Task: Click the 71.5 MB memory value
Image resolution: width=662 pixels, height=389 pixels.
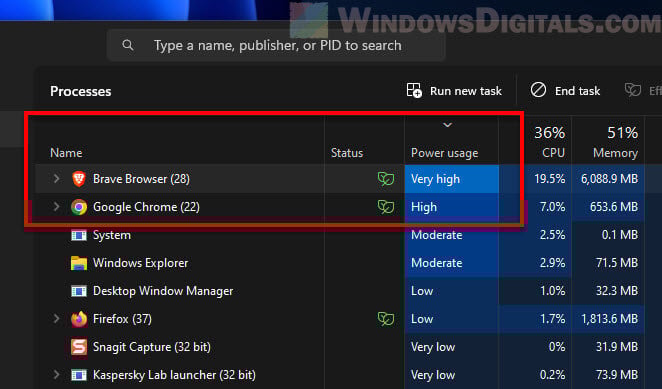Action: pyautogui.click(x=617, y=263)
